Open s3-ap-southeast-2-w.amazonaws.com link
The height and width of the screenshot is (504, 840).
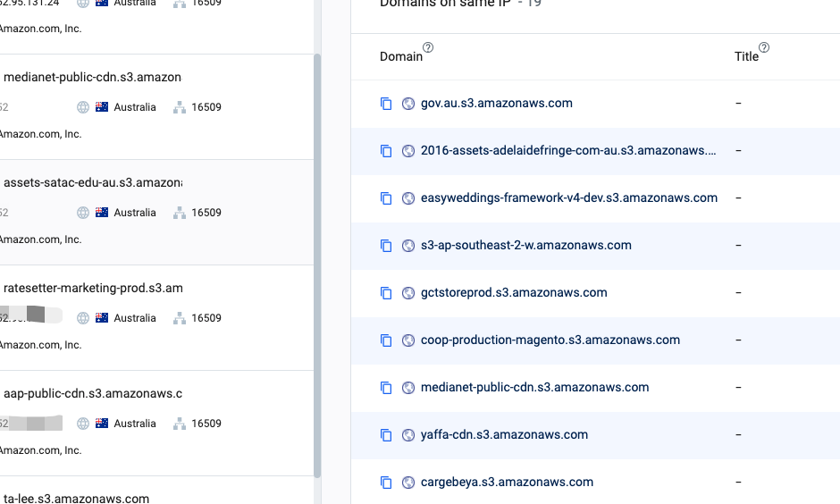pos(526,246)
